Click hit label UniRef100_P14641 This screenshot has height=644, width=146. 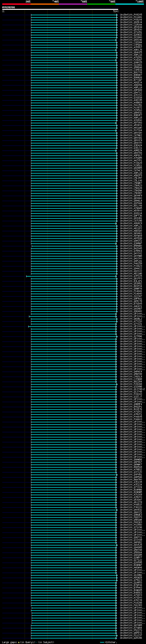click(x=131, y=291)
